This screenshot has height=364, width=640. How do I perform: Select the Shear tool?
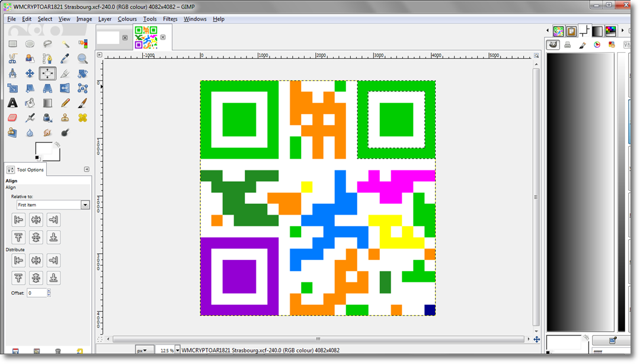pos(30,88)
